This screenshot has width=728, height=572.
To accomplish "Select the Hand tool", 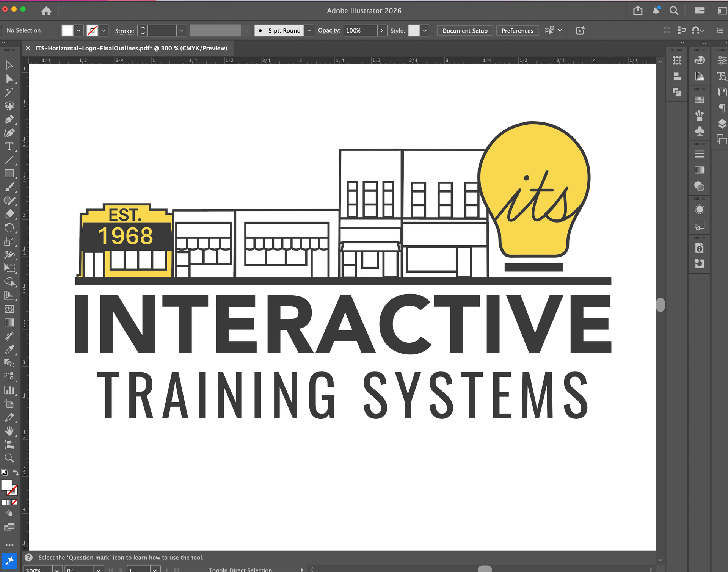I will [x=9, y=431].
